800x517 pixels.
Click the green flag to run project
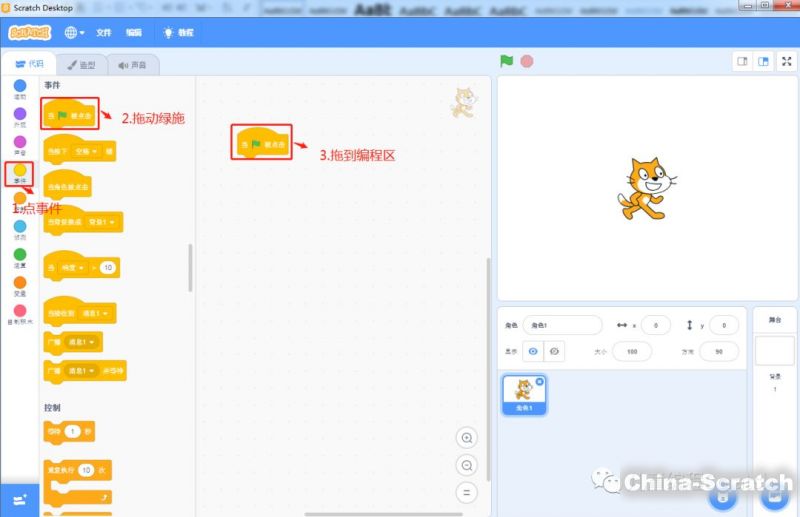click(507, 61)
